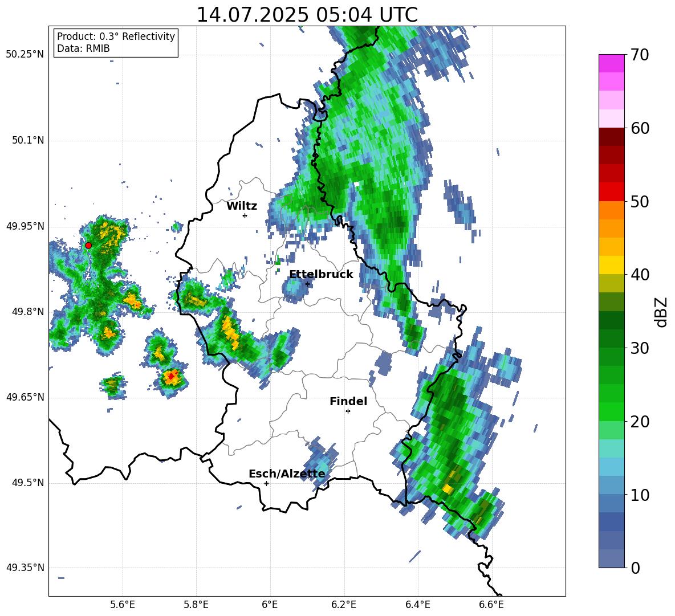Viewport: 675px width, 616px height.
Task: Pick the magenta swatch at the colorbar top
Action: click(x=611, y=63)
